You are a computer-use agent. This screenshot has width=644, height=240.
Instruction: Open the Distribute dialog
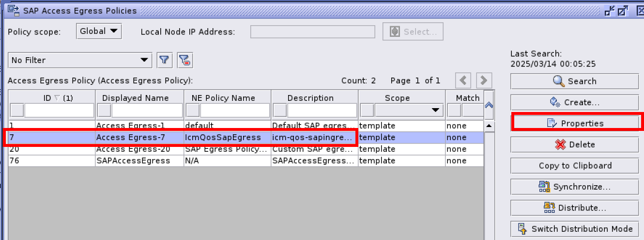574,208
